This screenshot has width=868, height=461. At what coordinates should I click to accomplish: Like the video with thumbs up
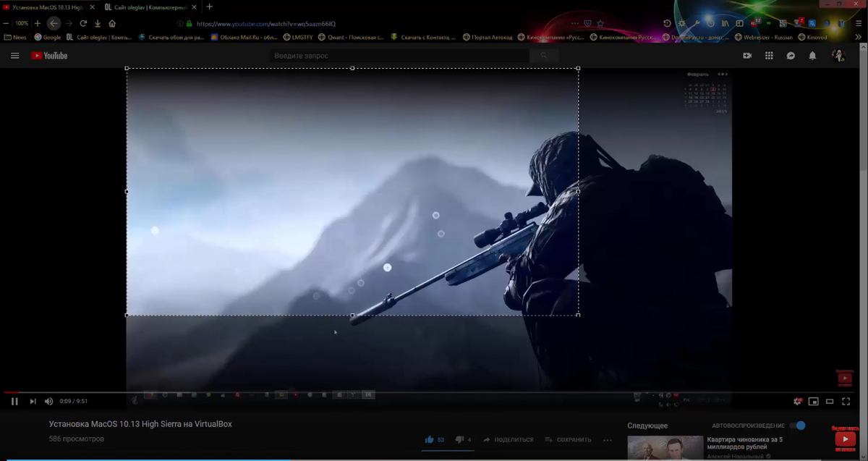pos(431,439)
